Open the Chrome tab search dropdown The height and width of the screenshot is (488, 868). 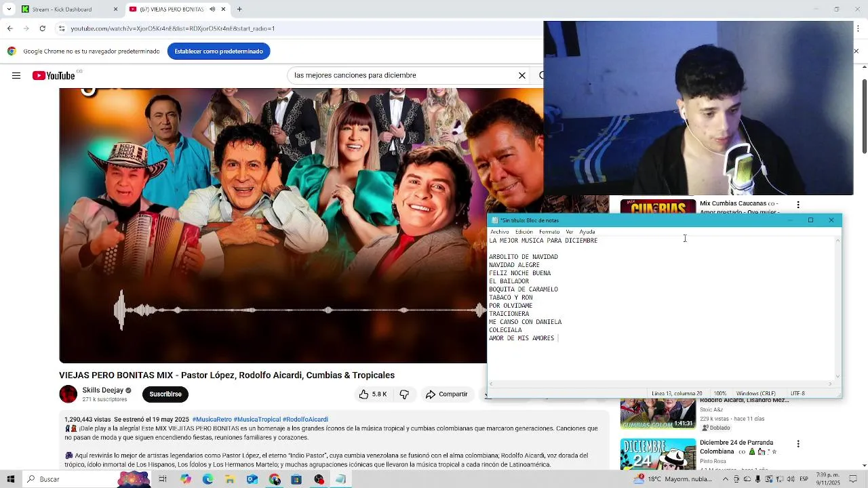pyautogui.click(x=9, y=9)
